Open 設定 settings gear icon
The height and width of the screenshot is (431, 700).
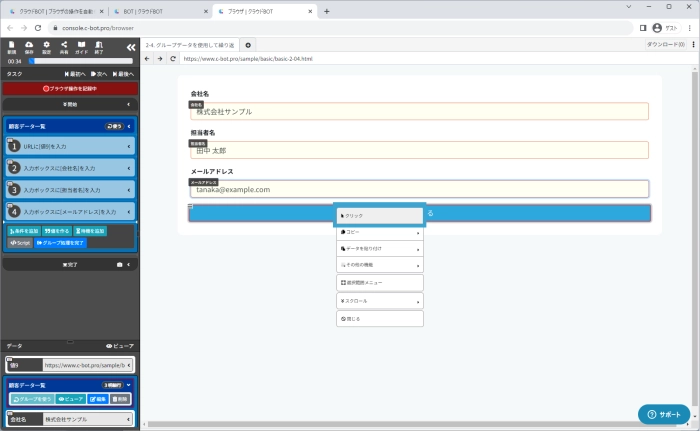[47, 47]
